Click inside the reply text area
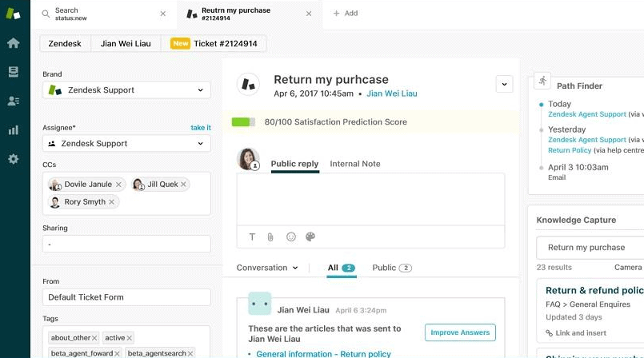Screen dimensions: 644x358 click(370, 199)
